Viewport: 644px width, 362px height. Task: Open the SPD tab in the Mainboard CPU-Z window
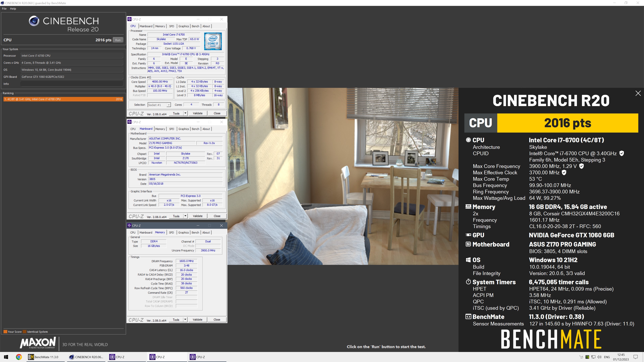(x=172, y=129)
